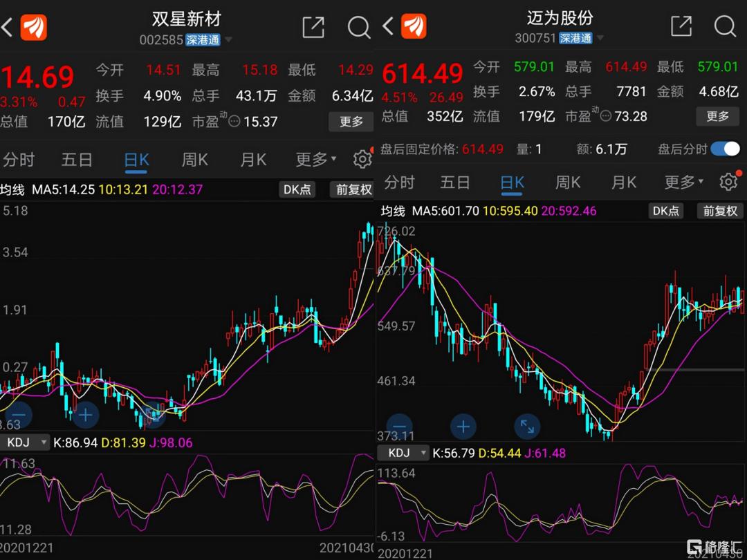This screenshot has height=560, width=747.
Task: Select 日K tab for 迈为股份
Action: 512,182
